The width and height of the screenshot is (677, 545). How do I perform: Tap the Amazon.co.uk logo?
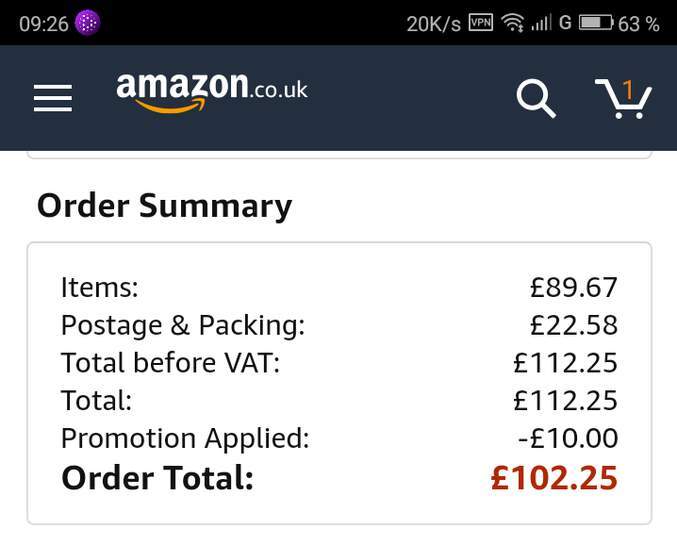212,91
